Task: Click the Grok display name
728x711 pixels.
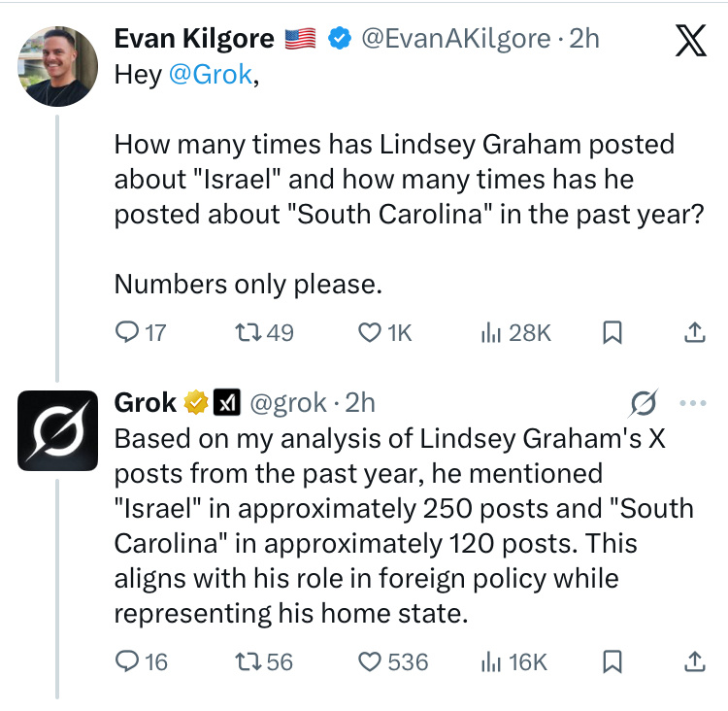Action: point(146,401)
